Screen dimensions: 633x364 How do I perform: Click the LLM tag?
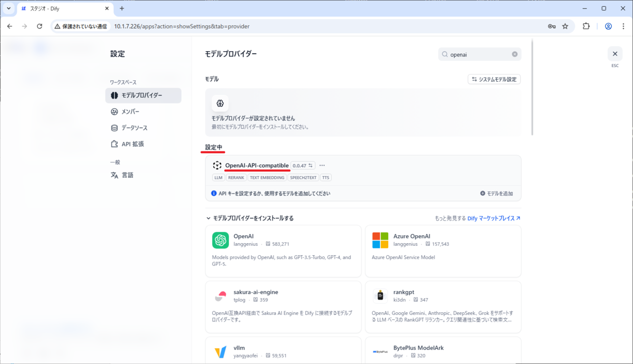[x=218, y=178]
